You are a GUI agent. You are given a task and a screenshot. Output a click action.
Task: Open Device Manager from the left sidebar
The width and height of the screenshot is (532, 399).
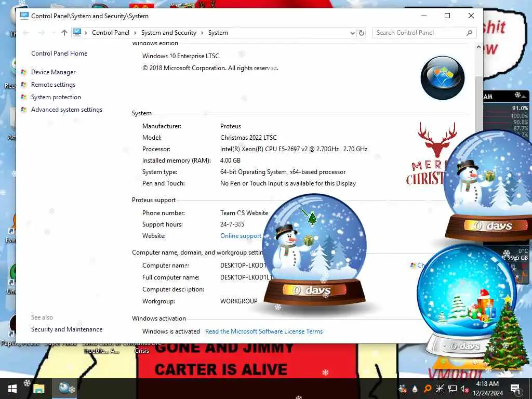click(x=54, y=72)
